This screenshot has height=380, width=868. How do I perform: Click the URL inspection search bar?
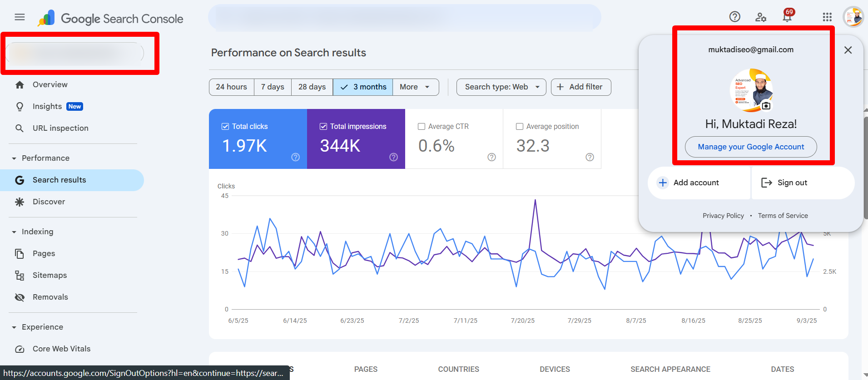pyautogui.click(x=404, y=18)
